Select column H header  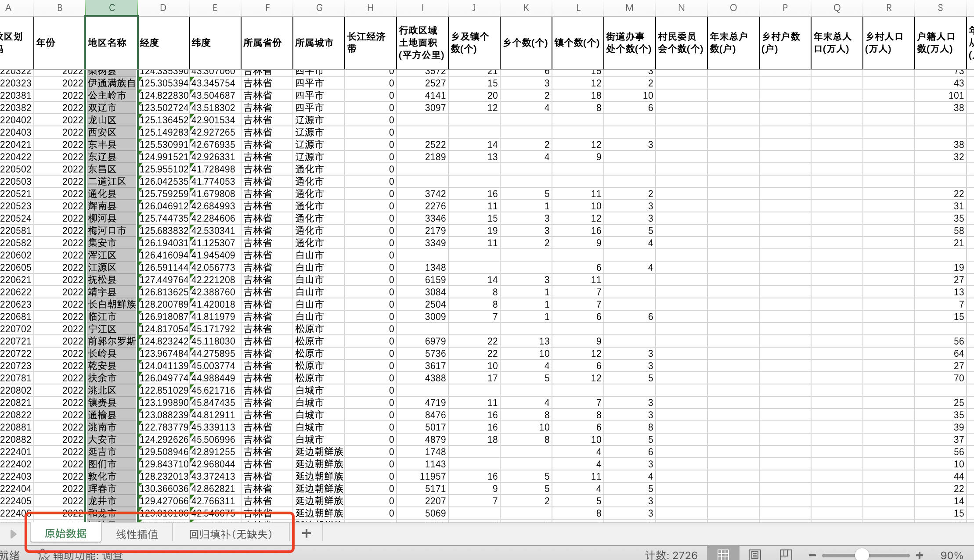370,7
